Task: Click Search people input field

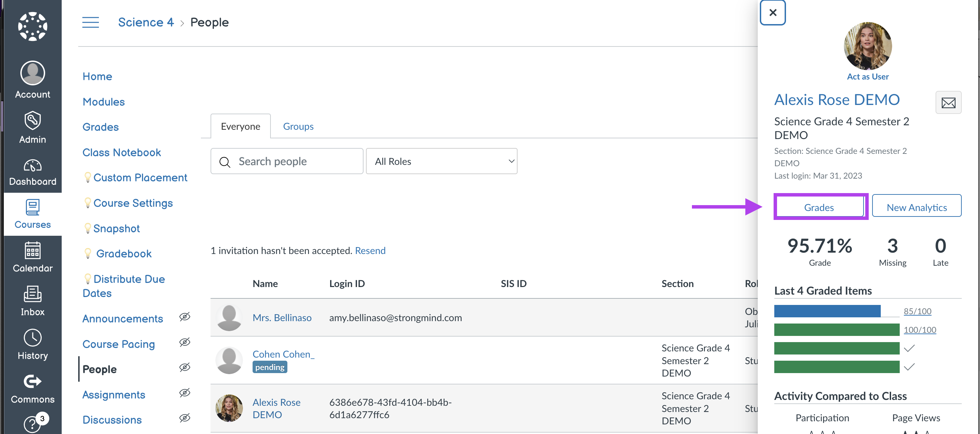Action: (x=287, y=161)
